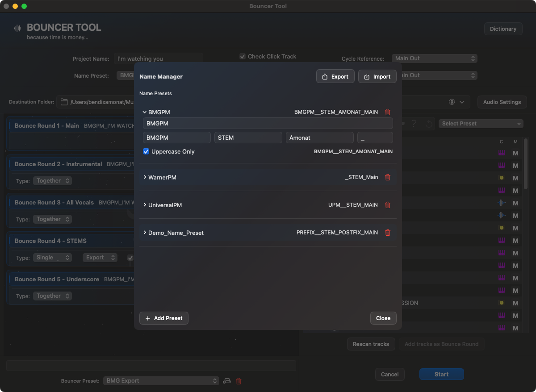536x392 pixels.
Task: Open the Single type dropdown in Round 4
Action: coord(53,258)
